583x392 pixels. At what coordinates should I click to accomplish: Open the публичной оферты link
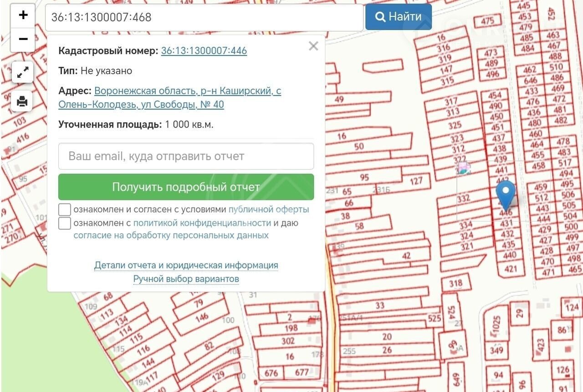click(x=268, y=209)
